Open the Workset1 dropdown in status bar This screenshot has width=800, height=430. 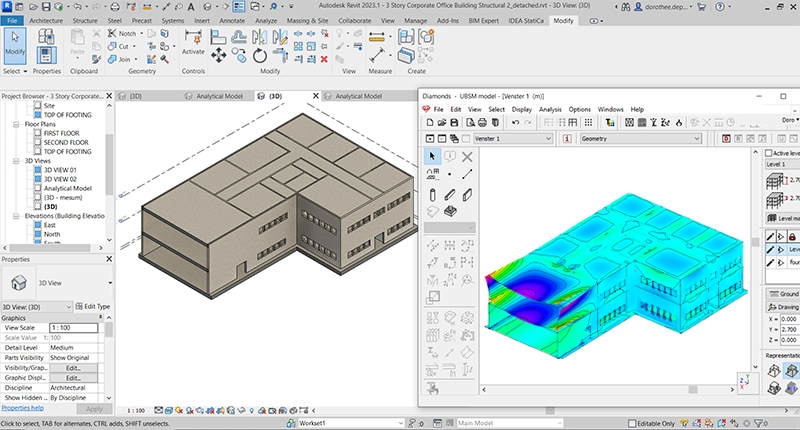pyautogui.click(x=351, y=423)
